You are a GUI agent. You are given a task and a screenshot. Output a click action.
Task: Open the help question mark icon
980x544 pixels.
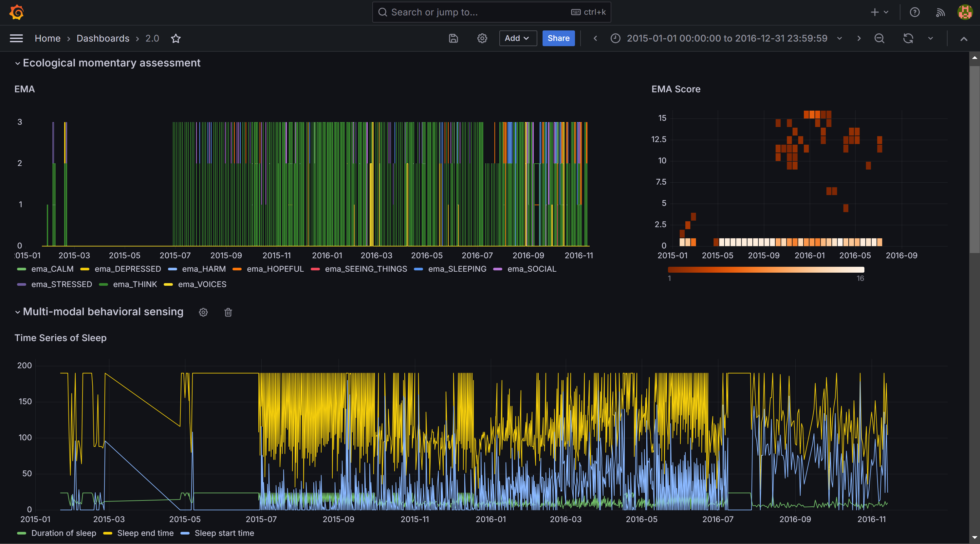pyautogui.click(x=915, y=12)
